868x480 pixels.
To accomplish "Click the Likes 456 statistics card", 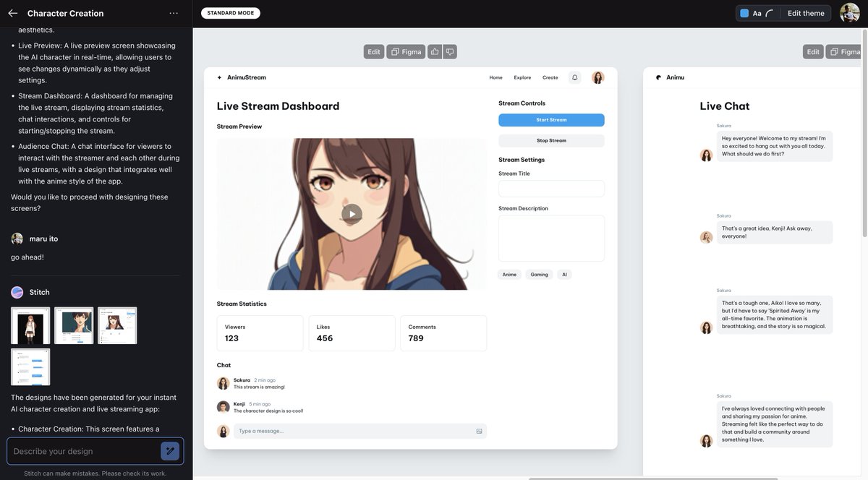I will click(352, 333).
